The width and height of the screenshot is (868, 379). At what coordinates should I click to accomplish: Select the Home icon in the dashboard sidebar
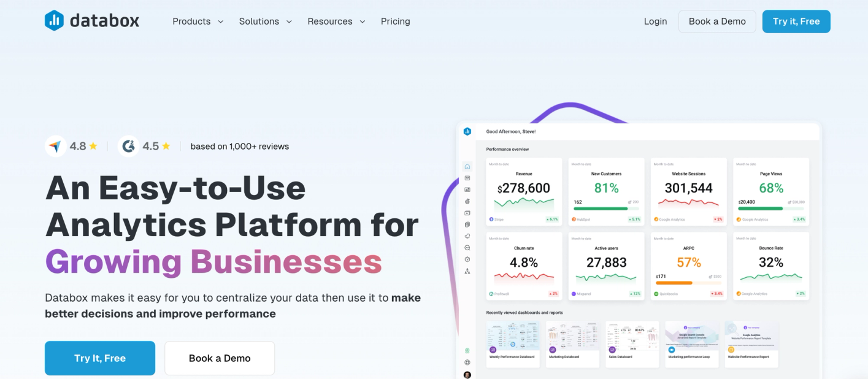pyautogui.click(x=467, y=166)
